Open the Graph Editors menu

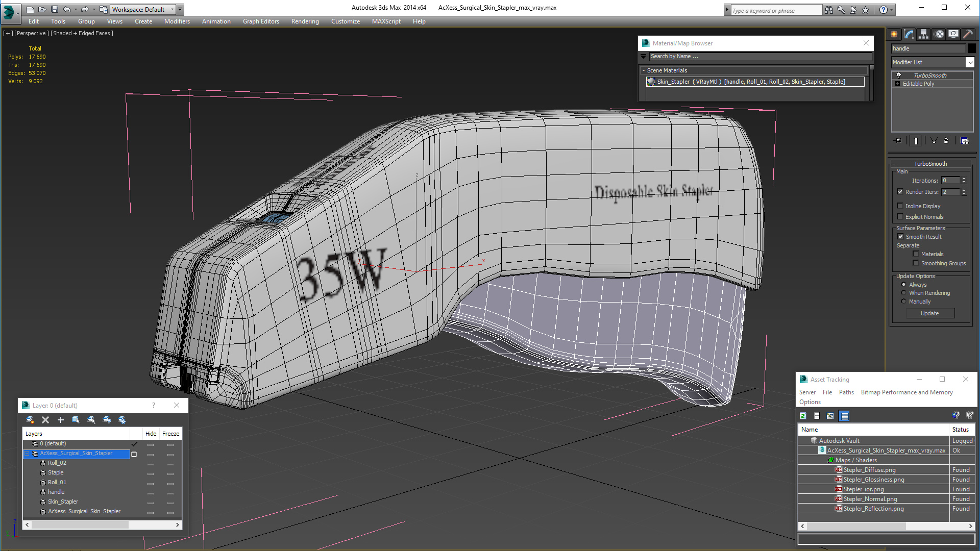point(261,21)
